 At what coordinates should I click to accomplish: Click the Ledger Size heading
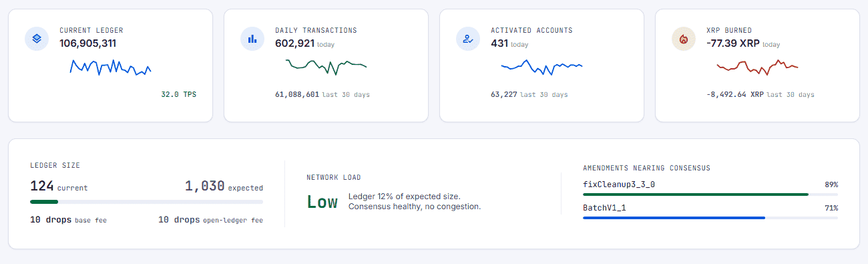55,165
